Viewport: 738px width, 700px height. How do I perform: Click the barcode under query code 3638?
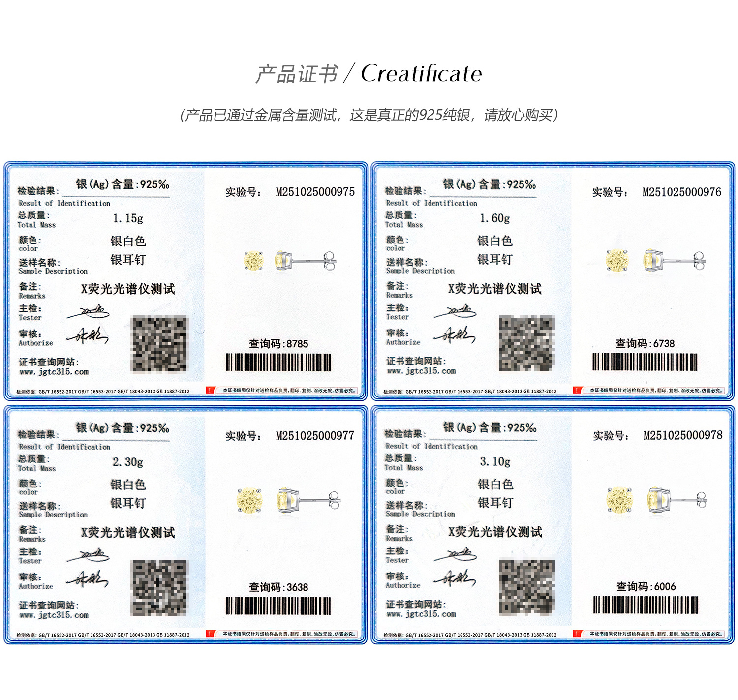(278, 606)
